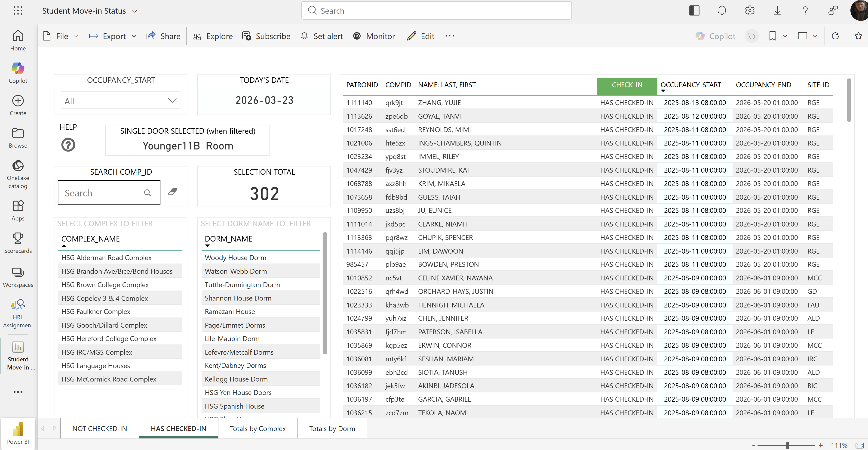Expand Student Move-in Status title dropdown
868x450 pixels.
click(135, 11)
